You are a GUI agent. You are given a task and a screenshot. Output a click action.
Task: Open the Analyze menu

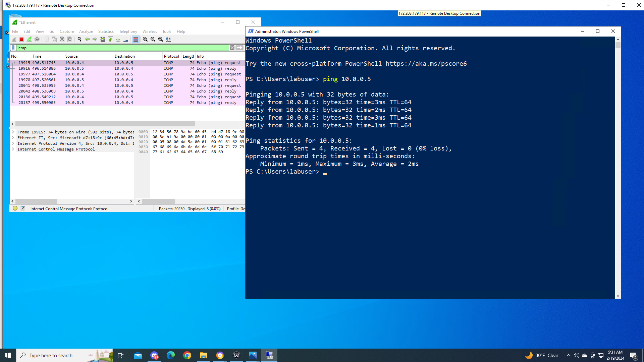pyautogui.click(x=86, y=32)
